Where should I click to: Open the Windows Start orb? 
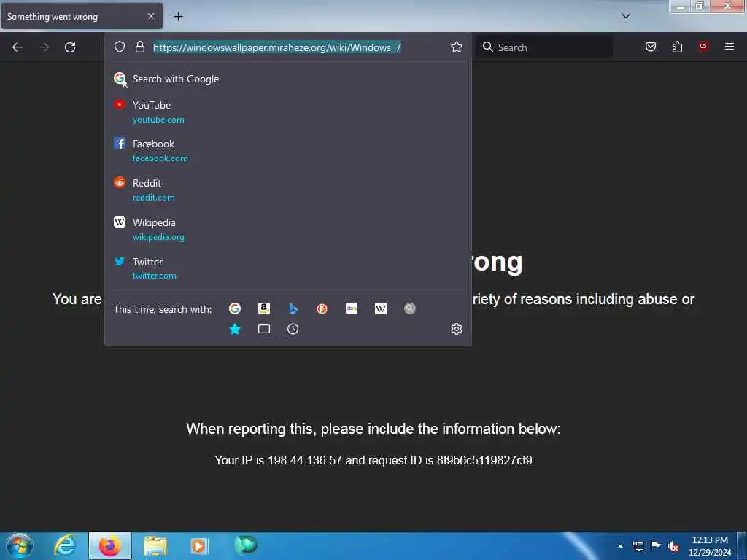(x=20, y=545)
